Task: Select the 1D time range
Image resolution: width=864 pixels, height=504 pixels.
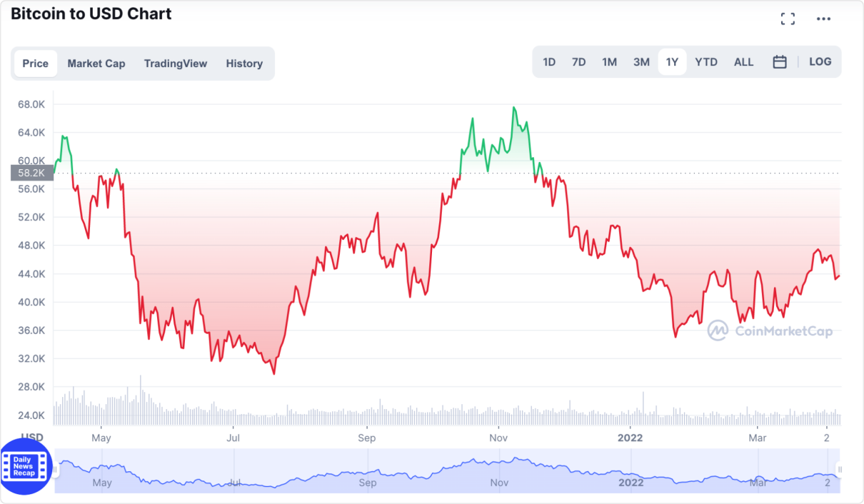Action: click(549, 62)
